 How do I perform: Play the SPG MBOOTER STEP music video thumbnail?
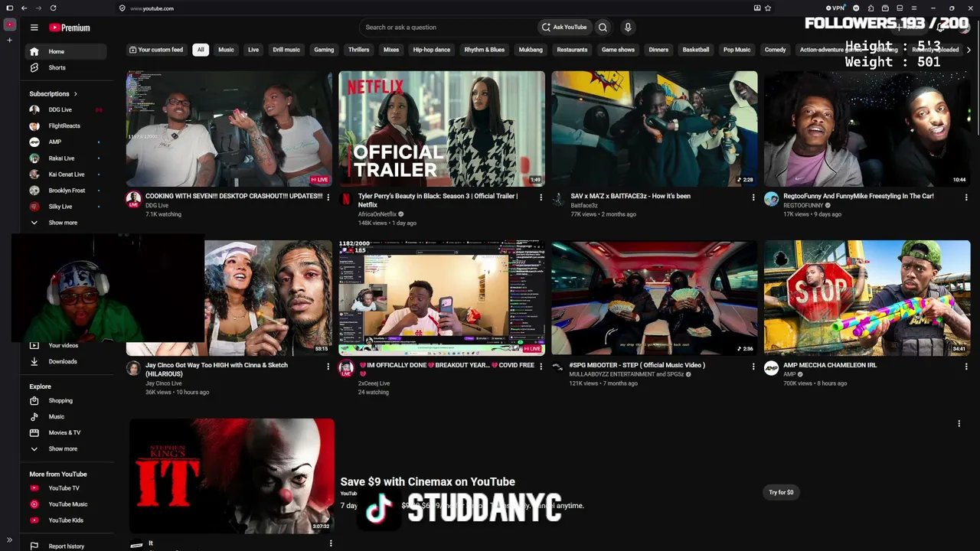click(x=655, y=298)
